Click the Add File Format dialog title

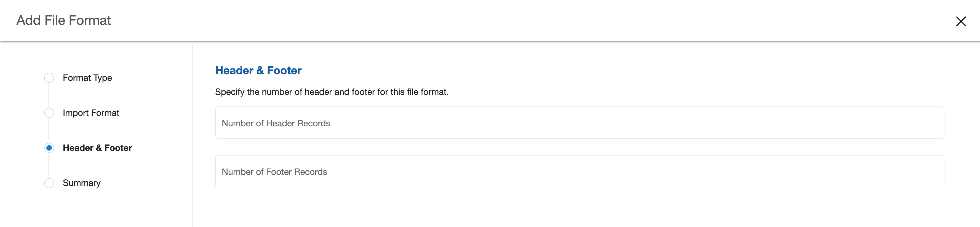(63, 20)
